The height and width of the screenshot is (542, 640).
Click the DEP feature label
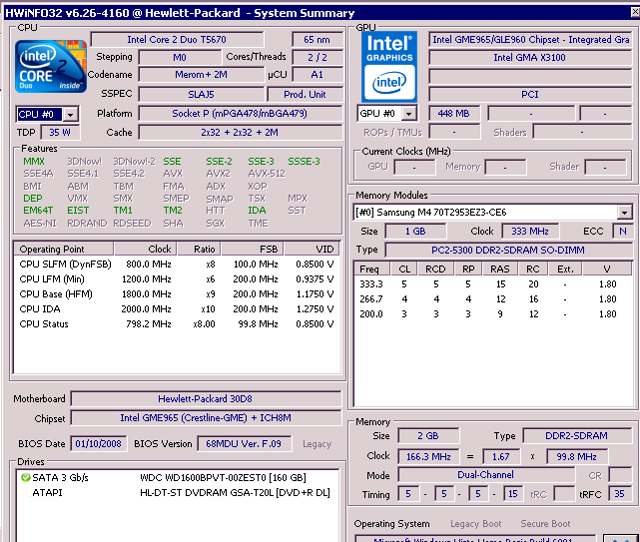point(33,198)
